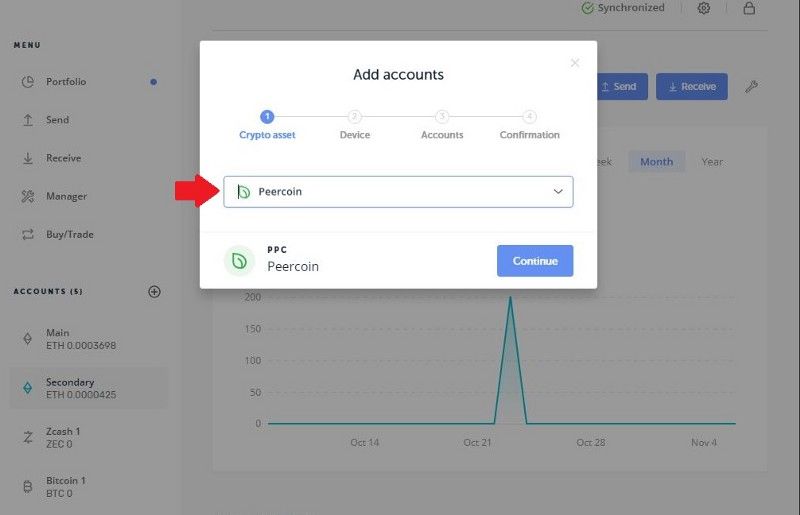
Task: Click the Portfolio pie chart icon
Action: point(28,82)
